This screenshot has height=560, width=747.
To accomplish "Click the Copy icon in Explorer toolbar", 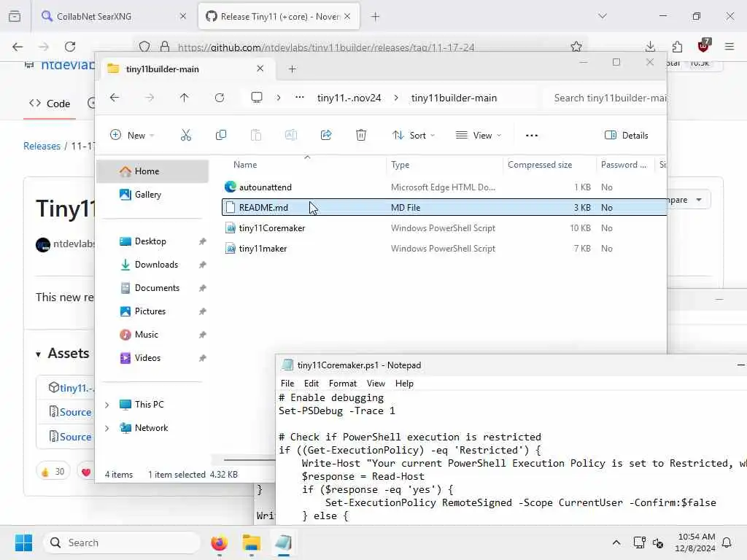I will click(x=220, y=135).
